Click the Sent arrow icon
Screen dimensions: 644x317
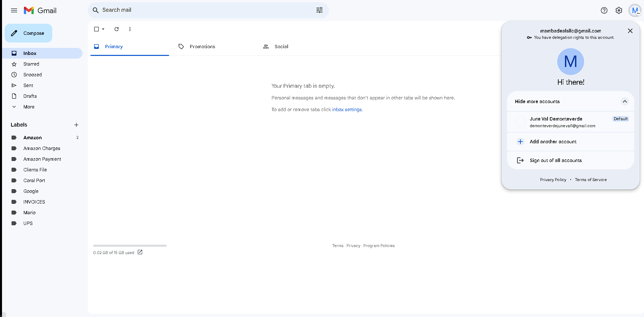14,85
